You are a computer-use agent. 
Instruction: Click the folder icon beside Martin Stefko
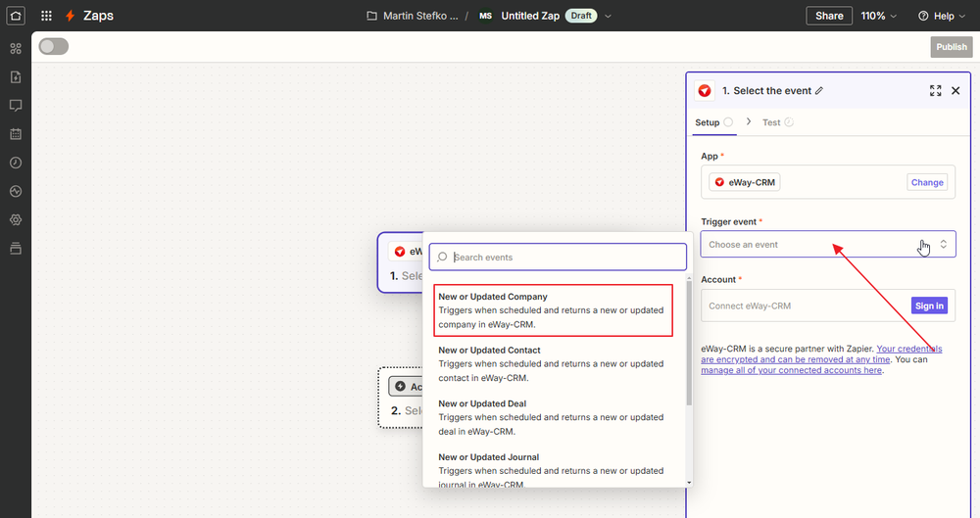pos(371,16)
